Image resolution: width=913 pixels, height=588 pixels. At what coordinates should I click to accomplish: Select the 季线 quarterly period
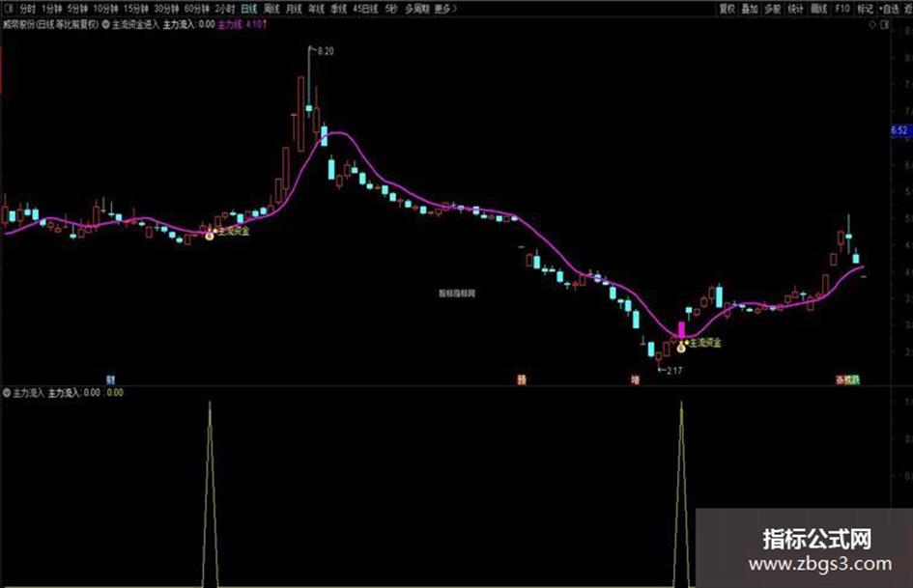coord(338,9)
